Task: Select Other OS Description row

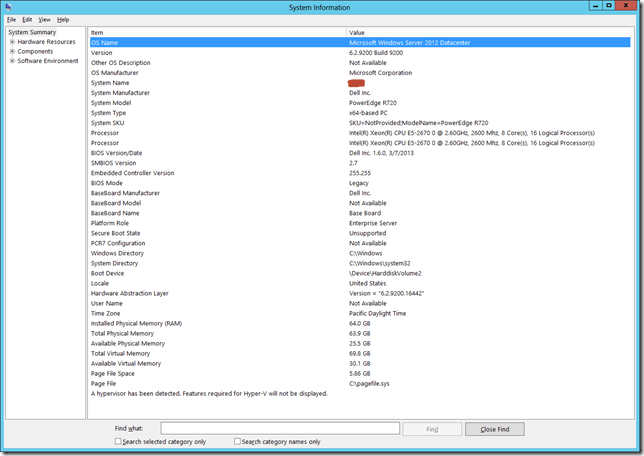Action: (360, 62)
